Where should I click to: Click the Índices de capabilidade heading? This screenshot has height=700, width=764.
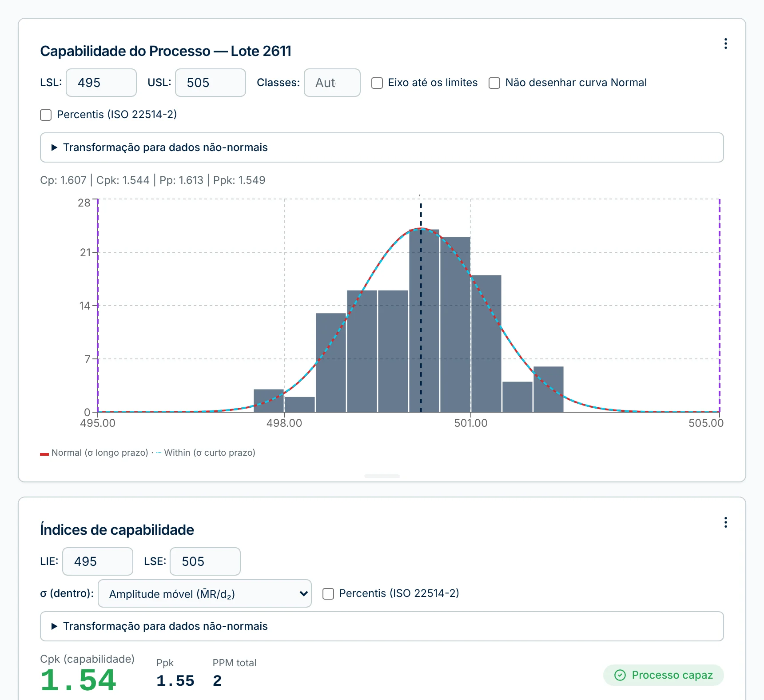117,530
